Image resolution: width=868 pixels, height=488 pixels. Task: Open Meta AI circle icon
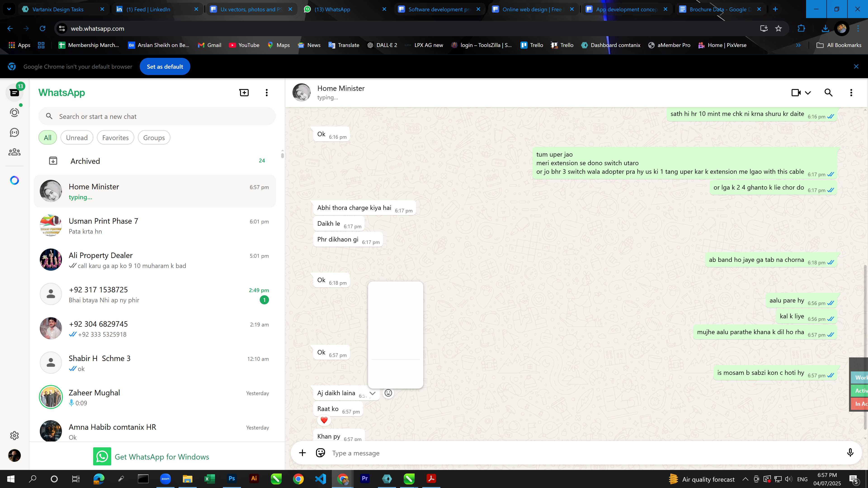pos(14,181)
